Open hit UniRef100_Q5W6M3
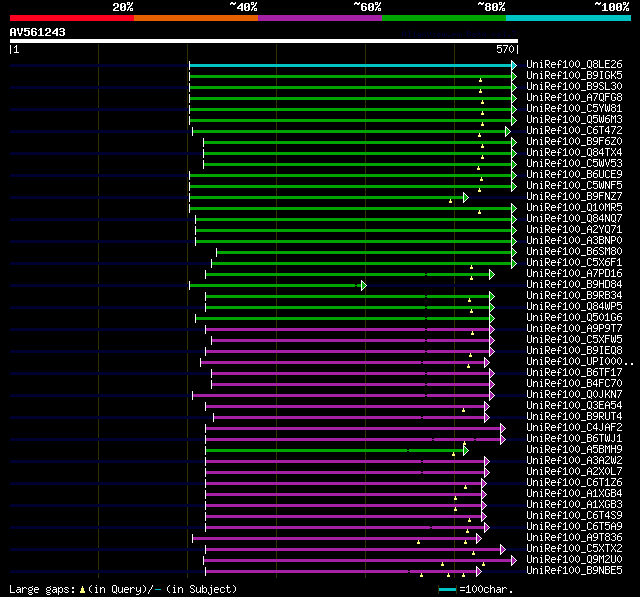The width and height of the screenshot is (640, 597). [x=574, y=120]
